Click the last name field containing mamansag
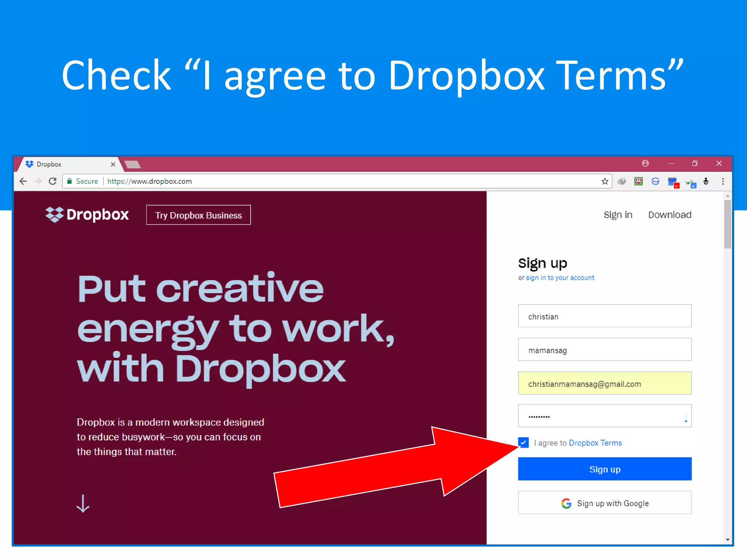 [605, 349]
